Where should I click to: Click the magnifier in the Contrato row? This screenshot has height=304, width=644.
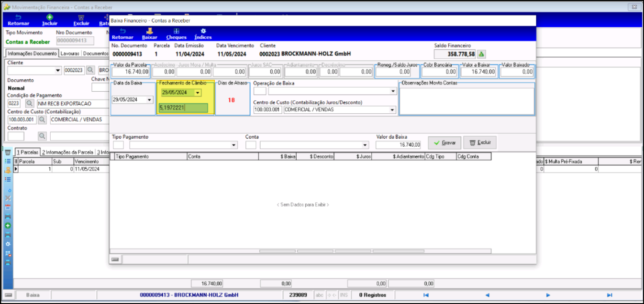coord(42,136)
